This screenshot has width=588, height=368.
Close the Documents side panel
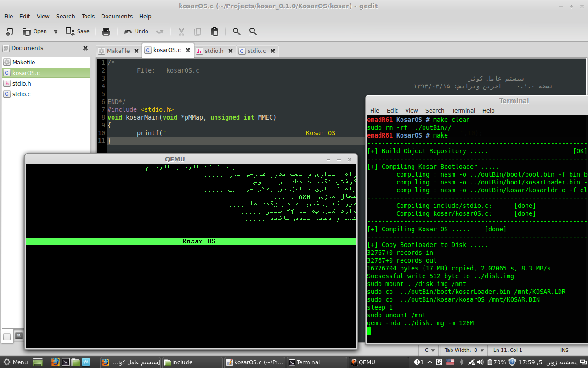coord(85,48)
